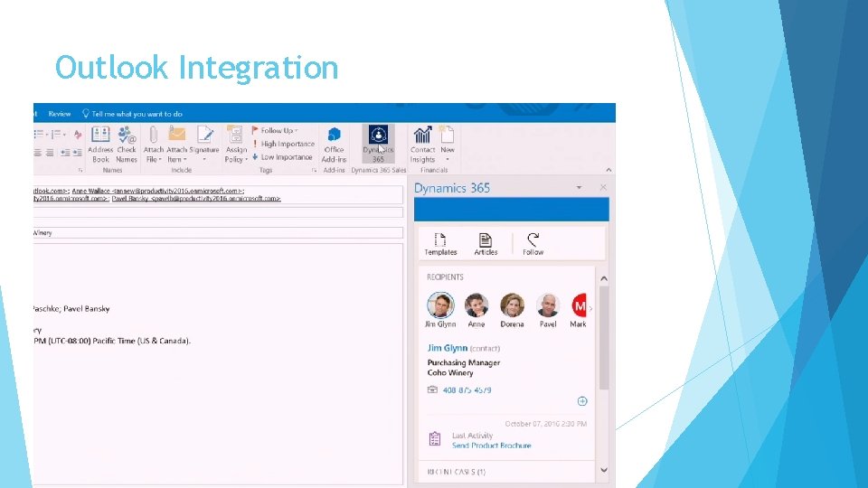The image size is (868, 488).
Task: Run Check Names on recipients
Action: pos(127,145)
